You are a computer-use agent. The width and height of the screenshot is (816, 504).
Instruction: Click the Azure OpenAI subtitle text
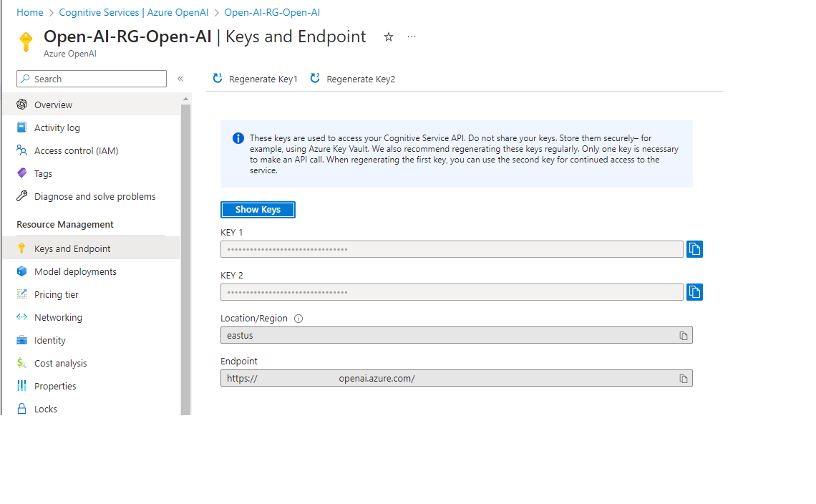(69, 54)
